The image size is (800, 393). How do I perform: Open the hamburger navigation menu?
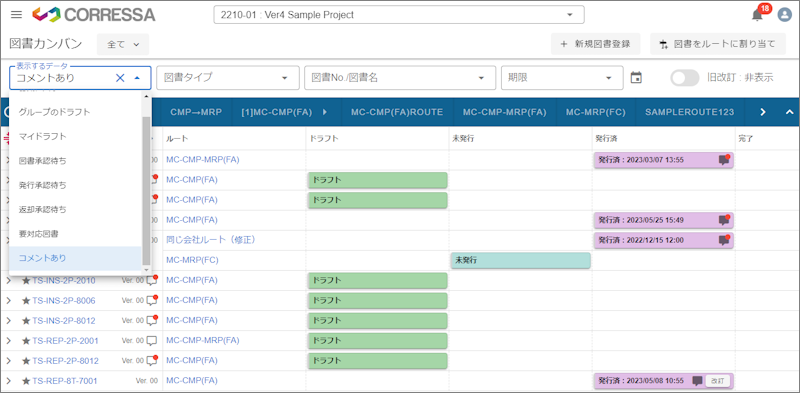[x=16, y=15]
